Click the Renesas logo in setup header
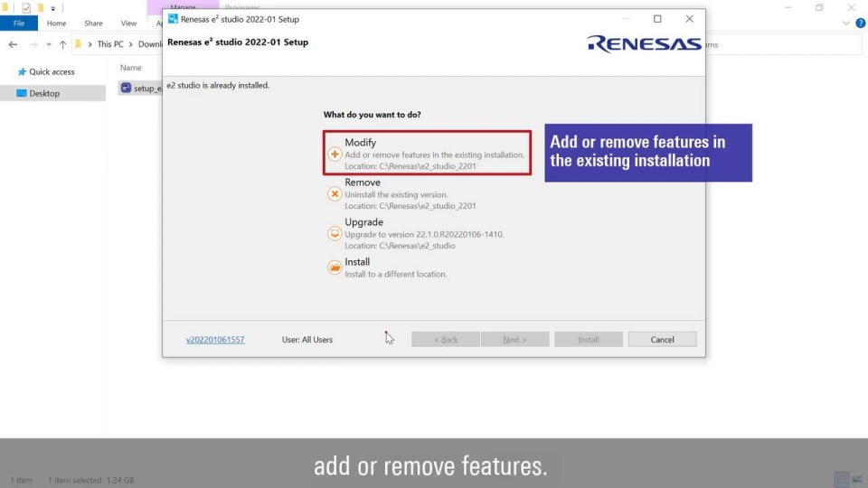The width and height of the screenshot is (868, 488). pos(645,43)
